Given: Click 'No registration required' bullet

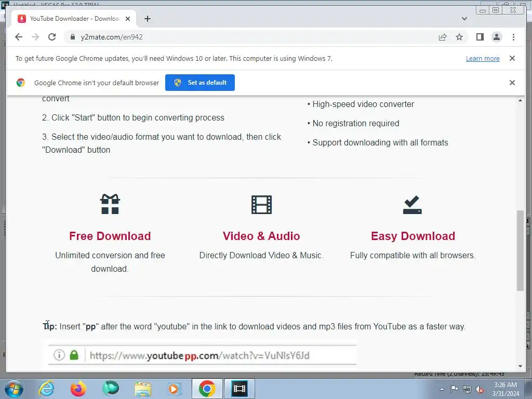Looking at the screenshot, I should click(x=353, y=124).
